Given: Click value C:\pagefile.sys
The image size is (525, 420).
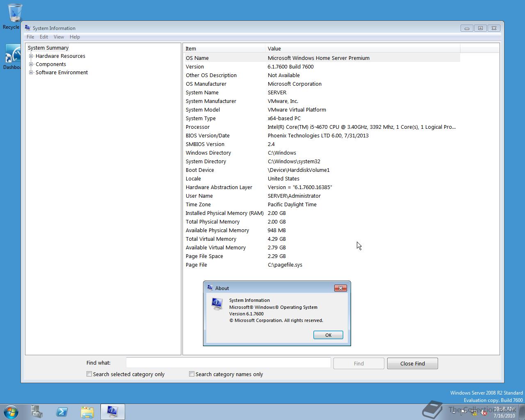Looking at the screenshot, I should [285, 265].
